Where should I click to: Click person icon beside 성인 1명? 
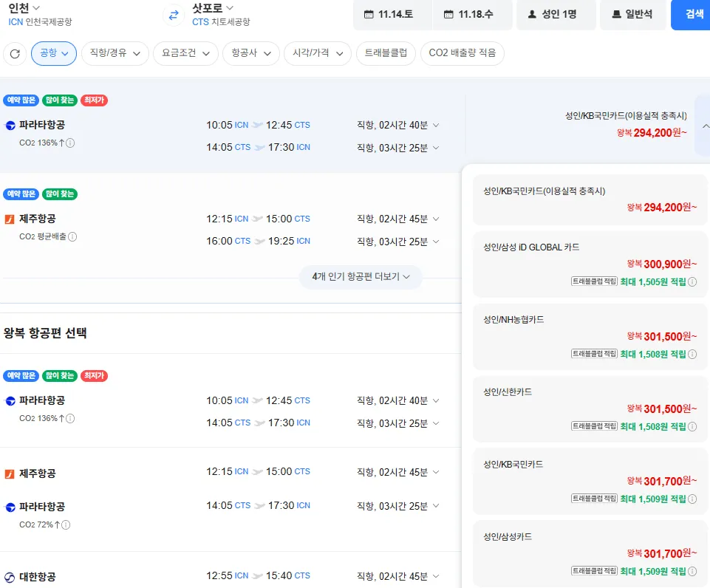tap(532, 15)
